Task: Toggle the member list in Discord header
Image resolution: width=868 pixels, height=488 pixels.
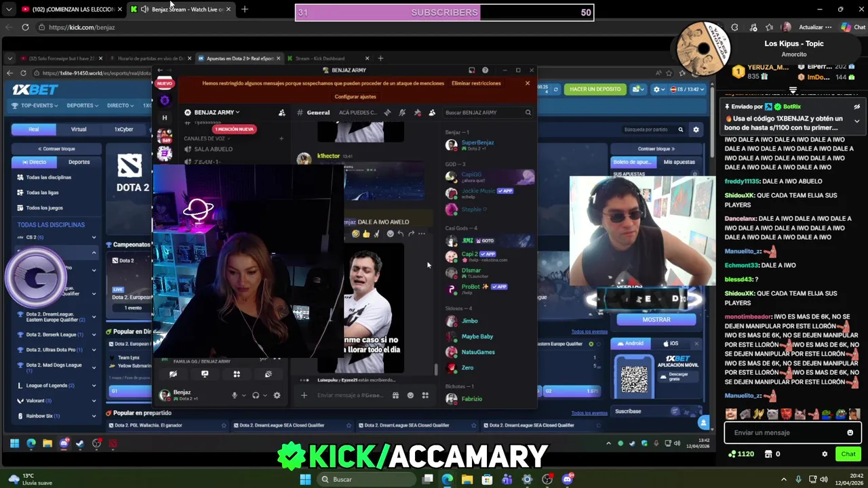Action: click(432, 113)
